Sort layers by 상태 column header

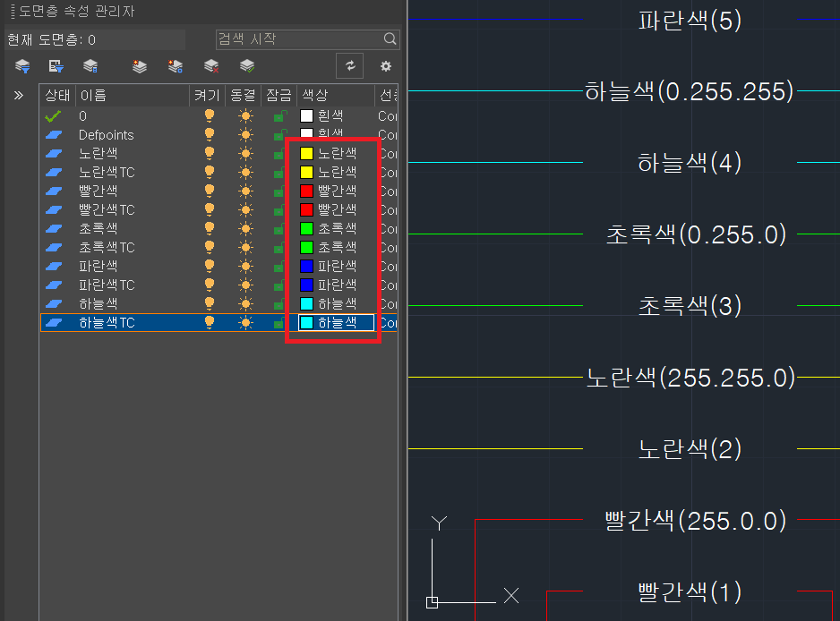[57, 95]
